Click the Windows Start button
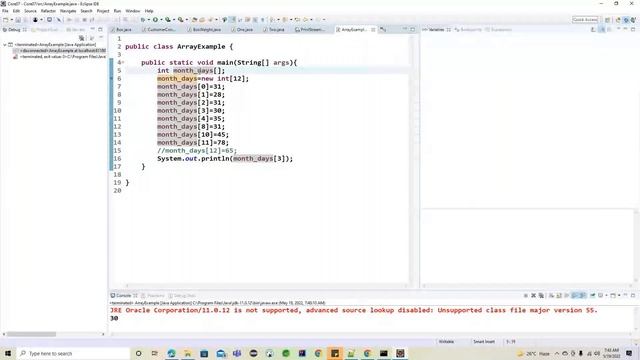The width and height of the screenshot is (640, 360). [x=8, y=353]
